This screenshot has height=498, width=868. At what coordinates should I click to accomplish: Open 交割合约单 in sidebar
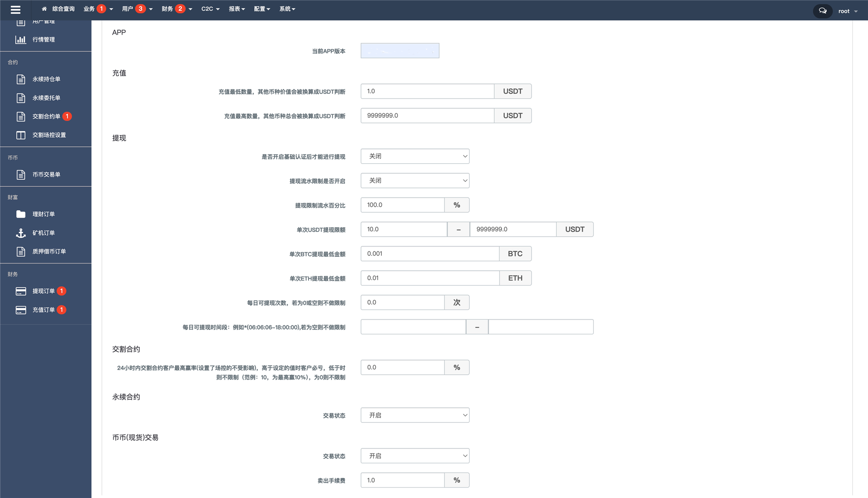pos(46,116)
